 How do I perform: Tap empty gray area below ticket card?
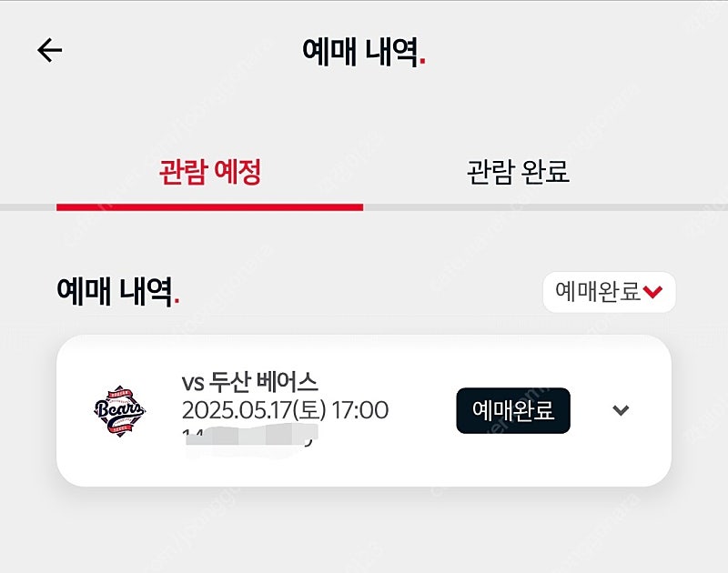click(364, 531)
